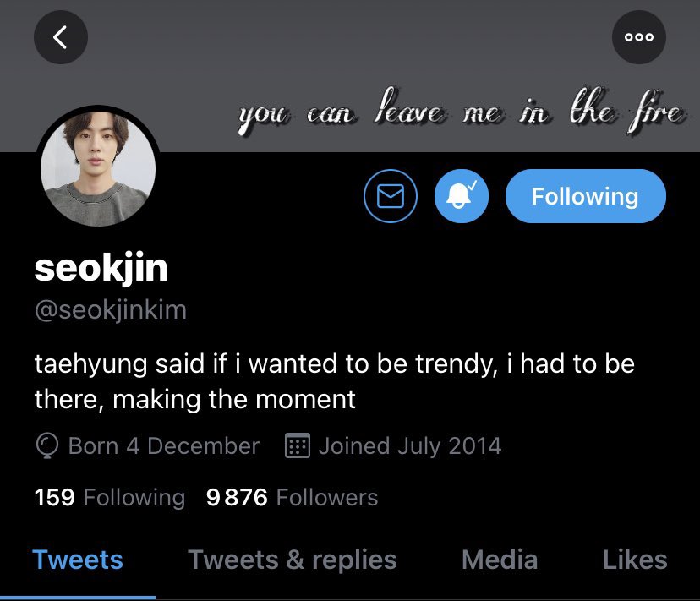Open the Likes tab
Image resolution: width=700 pixels, height=601 pixels.
point(635,560)
